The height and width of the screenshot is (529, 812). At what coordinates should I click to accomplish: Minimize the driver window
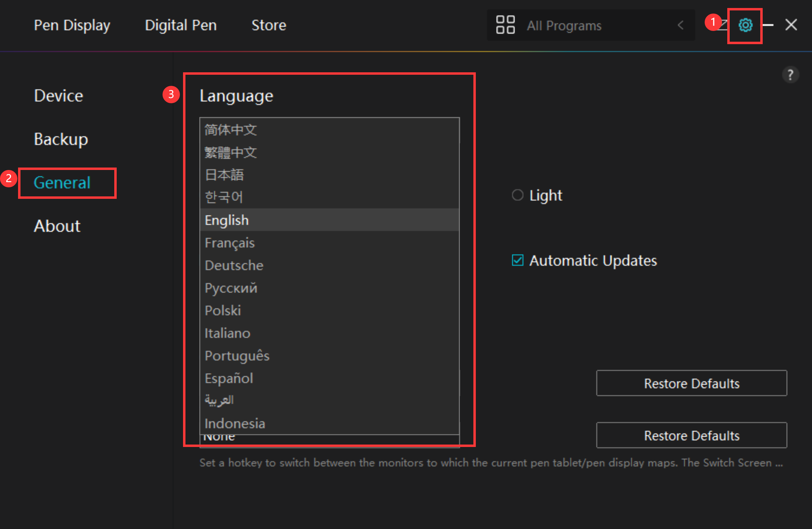[768, 25]
